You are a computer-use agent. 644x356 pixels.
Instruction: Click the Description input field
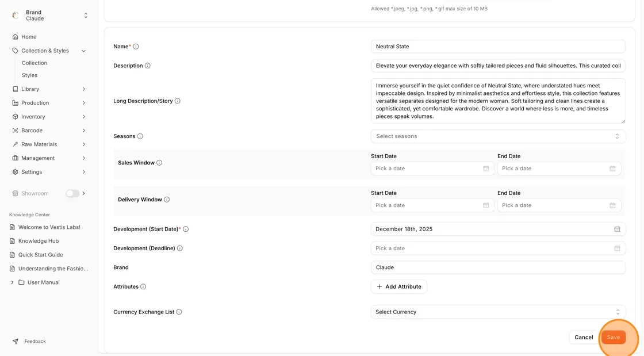[498, 66]
